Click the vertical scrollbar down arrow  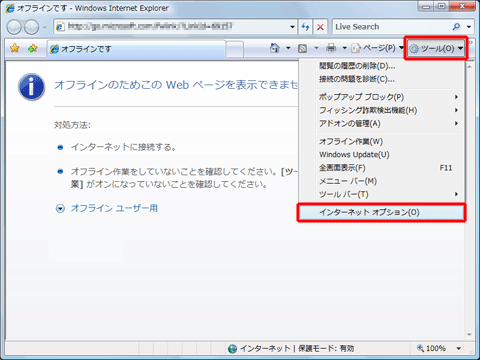tap(469, 334)
